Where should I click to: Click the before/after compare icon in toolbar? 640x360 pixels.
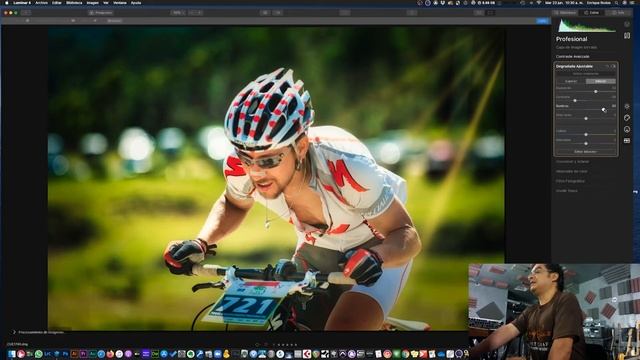[x=278, y=13]
